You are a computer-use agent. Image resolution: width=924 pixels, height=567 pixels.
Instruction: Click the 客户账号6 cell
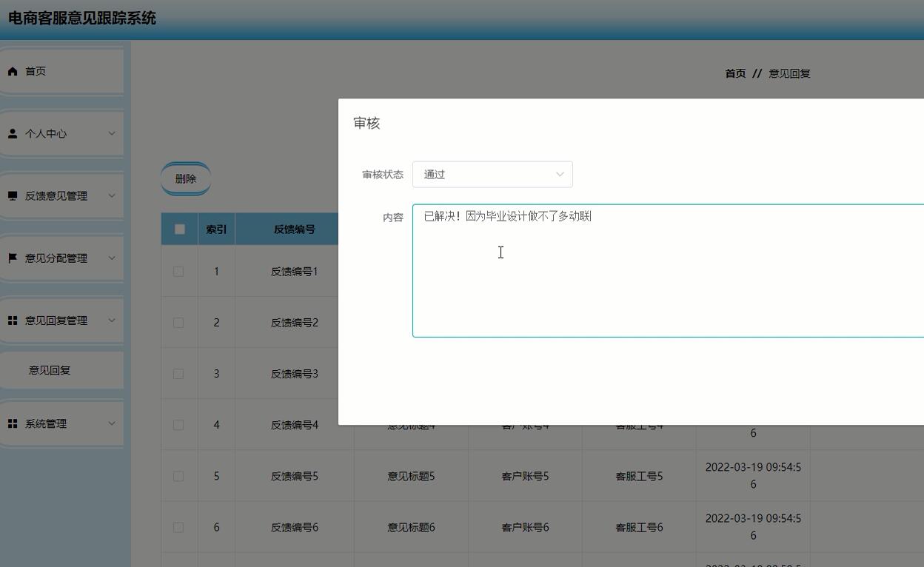pyautogui.click(x=526, y=527)
